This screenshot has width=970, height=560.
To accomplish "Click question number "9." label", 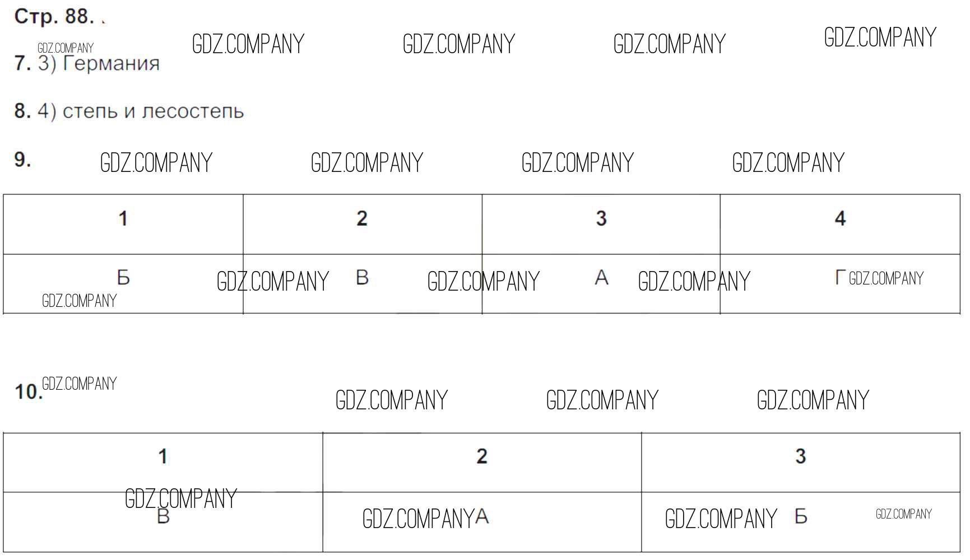I will pos(22,160).
